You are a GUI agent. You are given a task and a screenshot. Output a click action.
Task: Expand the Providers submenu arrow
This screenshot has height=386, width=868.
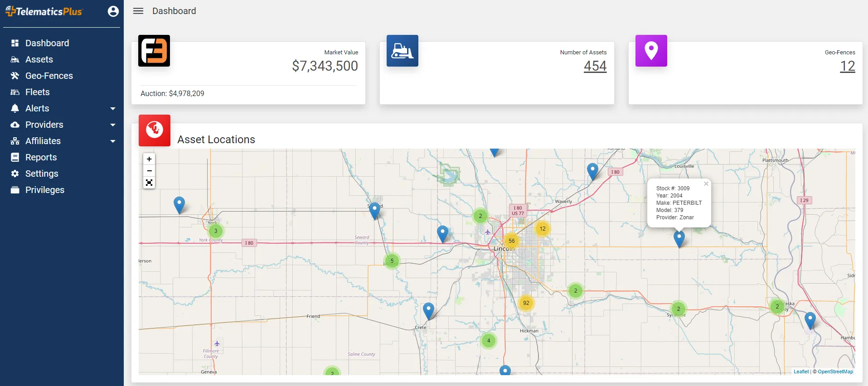[x=113, y=125]
